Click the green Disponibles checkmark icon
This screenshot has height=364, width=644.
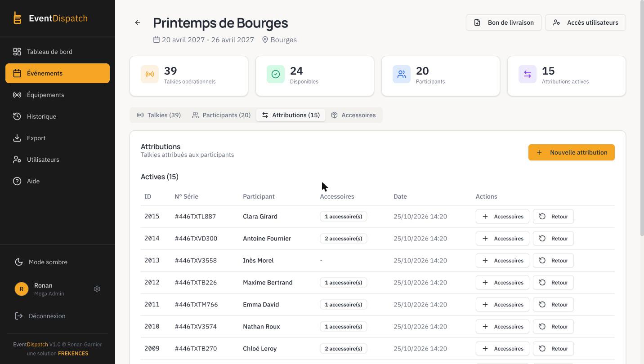(x=276, y=74)
